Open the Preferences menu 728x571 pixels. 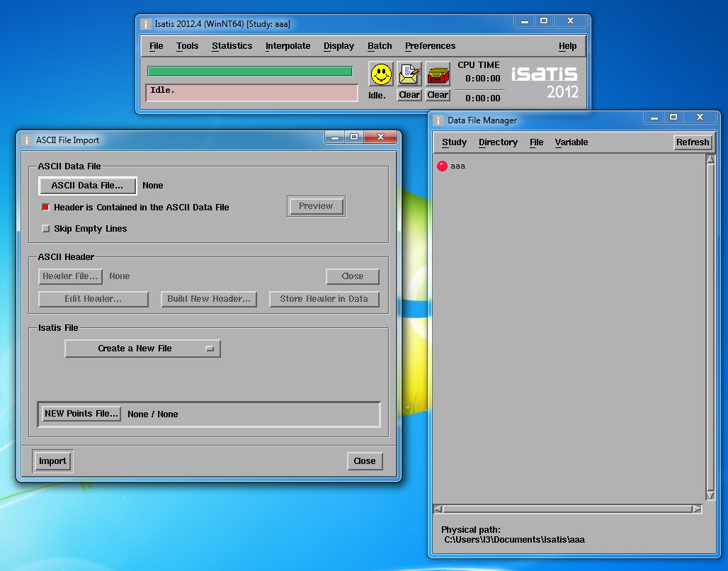430,46
